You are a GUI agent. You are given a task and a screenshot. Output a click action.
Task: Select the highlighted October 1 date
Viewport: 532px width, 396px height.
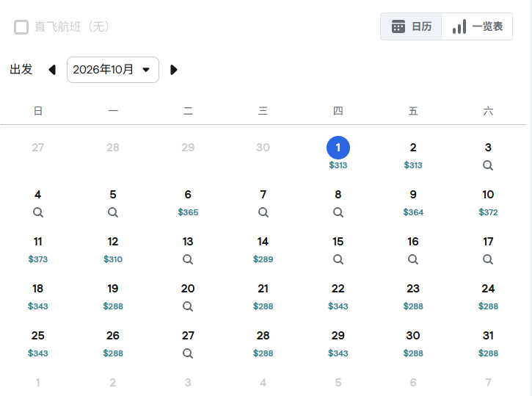point(338,148)
